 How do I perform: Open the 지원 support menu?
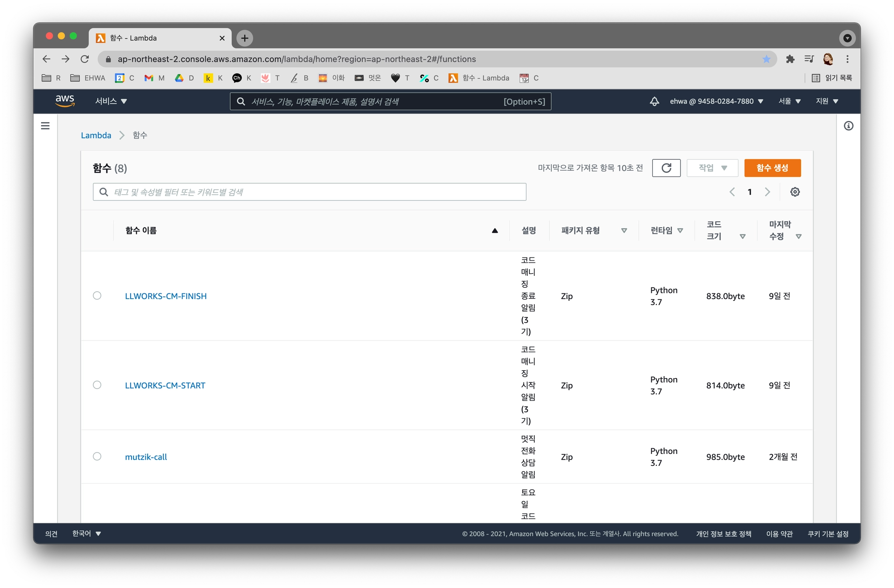point(827,101)
